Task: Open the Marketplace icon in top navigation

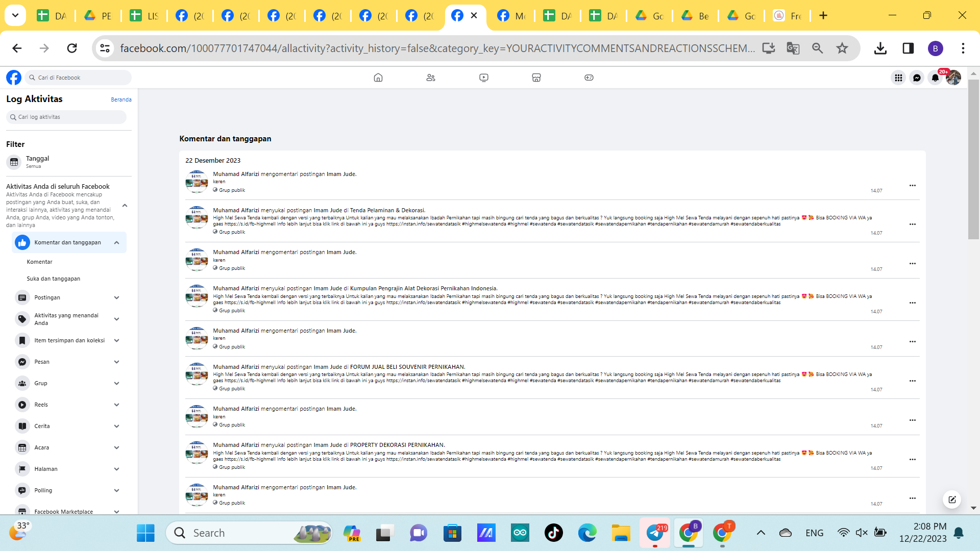Action: click(536, 78)
